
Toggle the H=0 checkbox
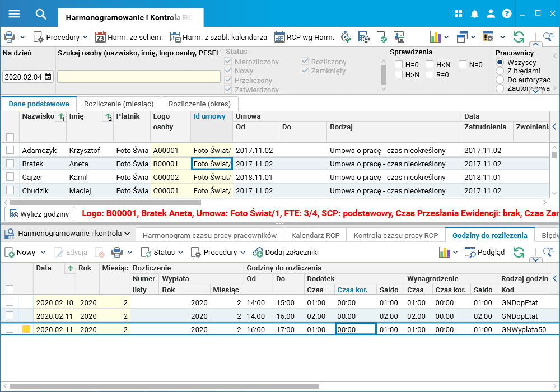pos(399,64)
